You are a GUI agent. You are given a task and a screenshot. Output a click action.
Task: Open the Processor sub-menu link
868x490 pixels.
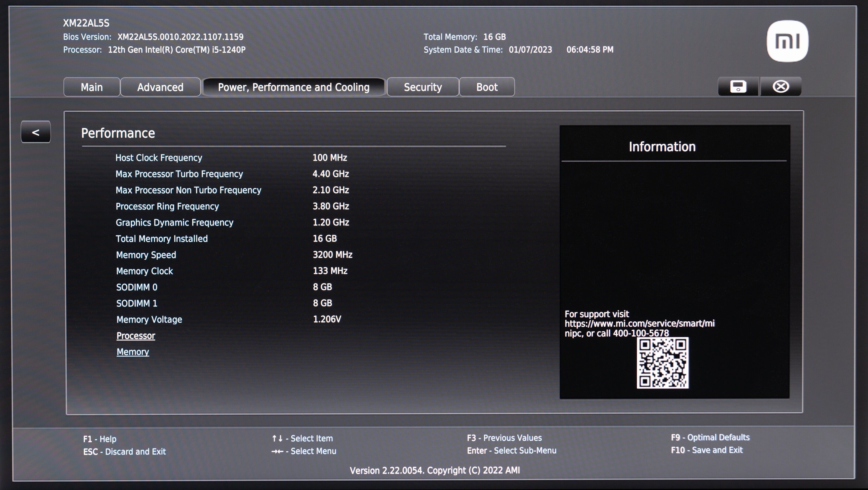(135, 336)
